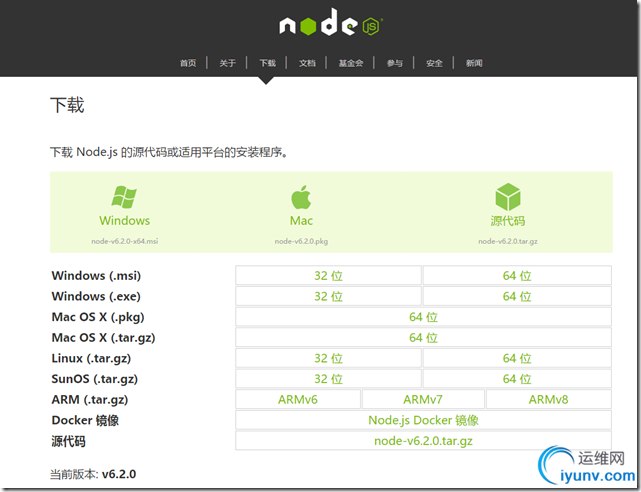The width and height of the screenshot is (641, 492).
Task: Click the Windows installer label link
Action: point(124,221)
